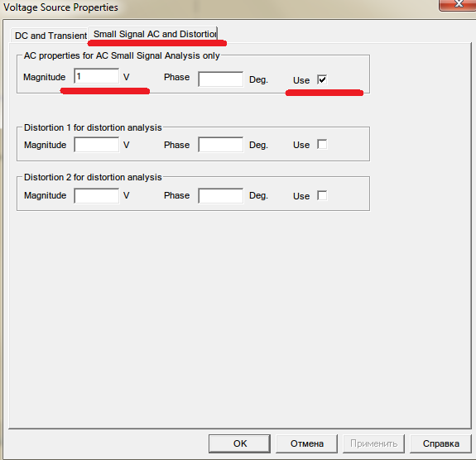The width and height of the screenshot is (476, 460).
Task: Click Distortion 1 Phase input field
Action: pyautogui.click(x=221, y=145)
